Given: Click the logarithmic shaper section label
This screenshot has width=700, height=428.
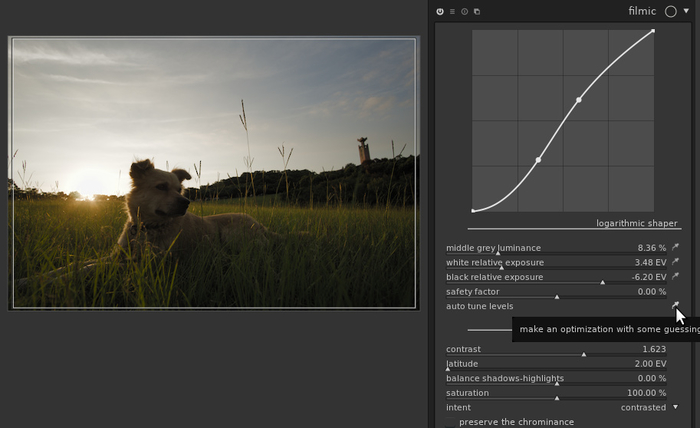Looking at the screenshot, I should [x=637, y=222].
